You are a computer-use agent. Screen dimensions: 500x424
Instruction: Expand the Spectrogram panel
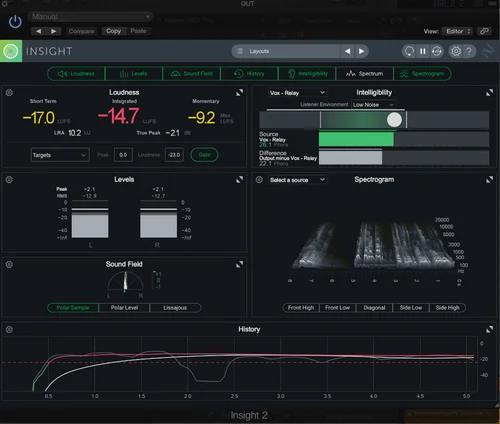click(489, 180)
